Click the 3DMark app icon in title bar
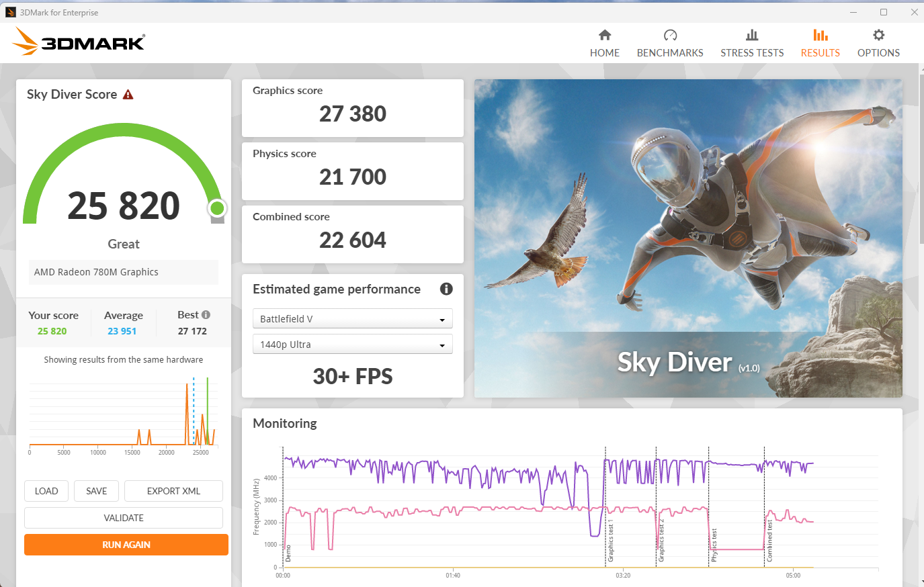924x587 pixels. pos(11,12)
